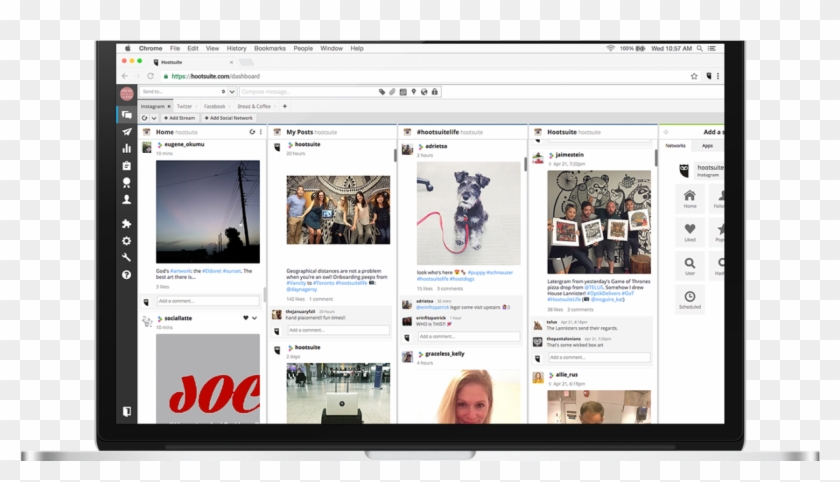The height and width of the screenshot is (482, 840).
Task: Click the Wi-Fi status icon
Action: pyautogui.click(x=610, y=48)
